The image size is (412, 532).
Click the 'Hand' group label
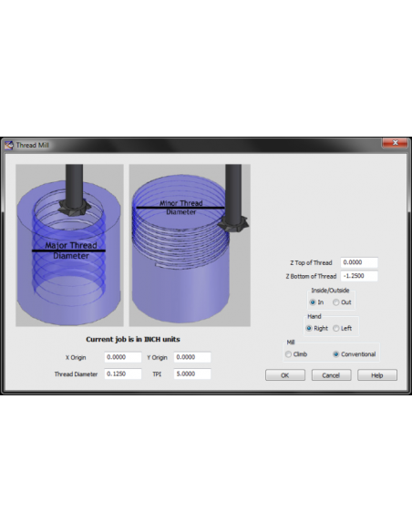click(314, 316)
